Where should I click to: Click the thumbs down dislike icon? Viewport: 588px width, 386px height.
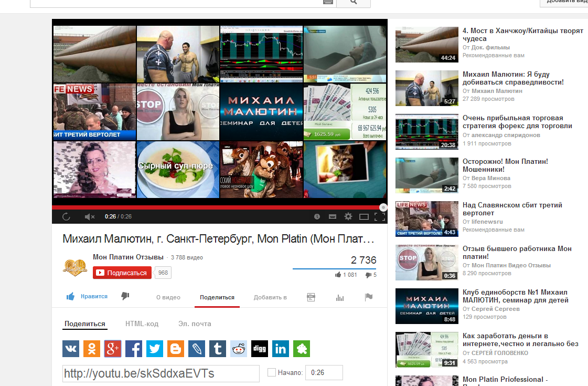point(125,296)
